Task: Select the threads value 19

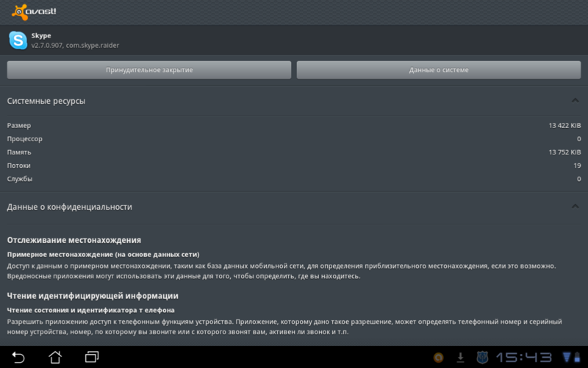Action: [577, 166]
